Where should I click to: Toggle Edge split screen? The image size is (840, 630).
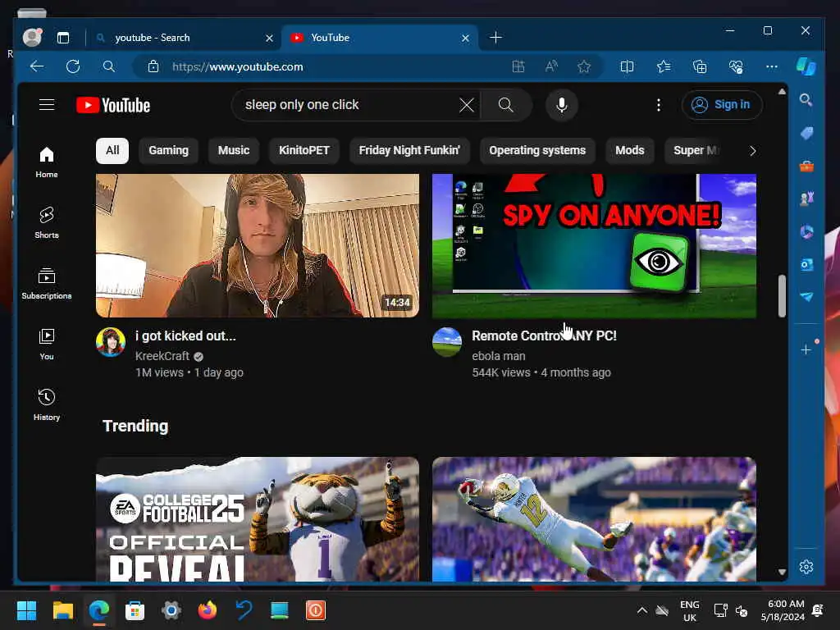[627, 66]
